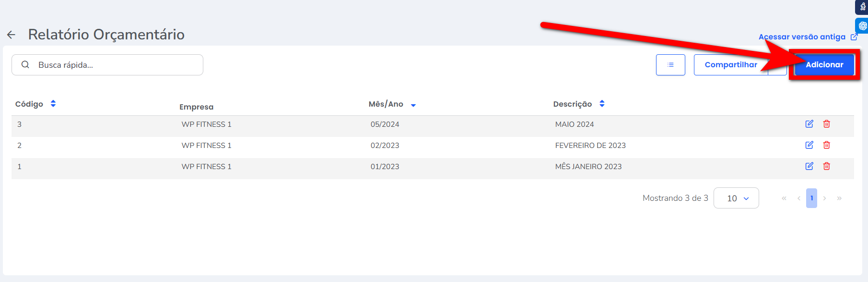Delete the MAIO 2024 budget row

tap(826, 124)
